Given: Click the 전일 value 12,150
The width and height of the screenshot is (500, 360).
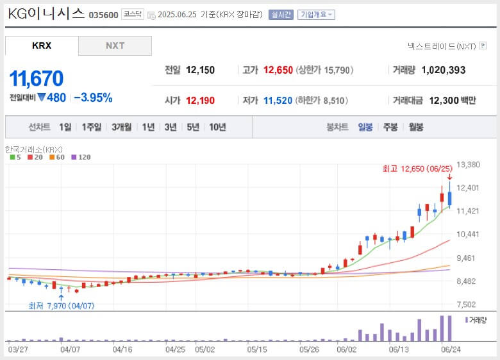Looking at the screenshot, I should [200, 70].
